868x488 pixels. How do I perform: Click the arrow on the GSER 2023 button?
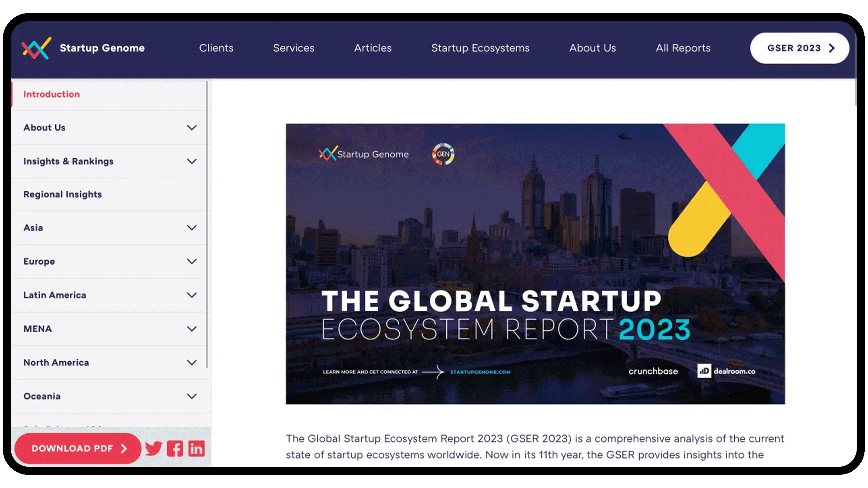click(x=831, y=48)
